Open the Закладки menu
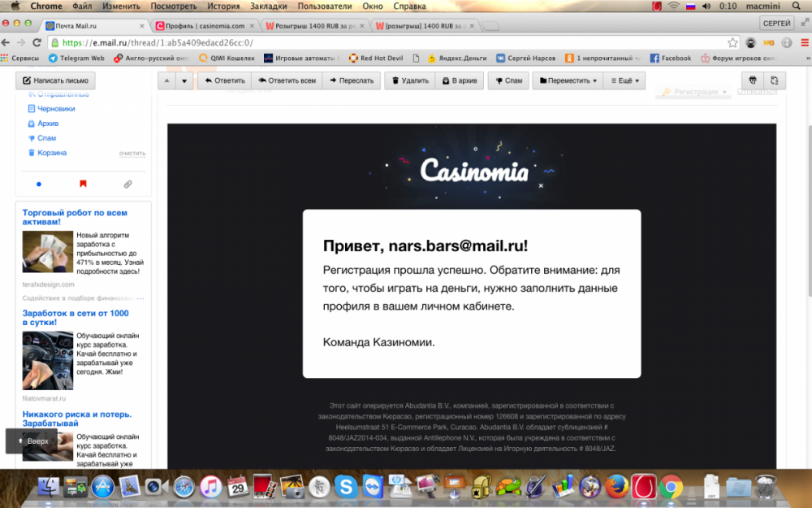The image size is (812, 508). click(x=270, y=6)
